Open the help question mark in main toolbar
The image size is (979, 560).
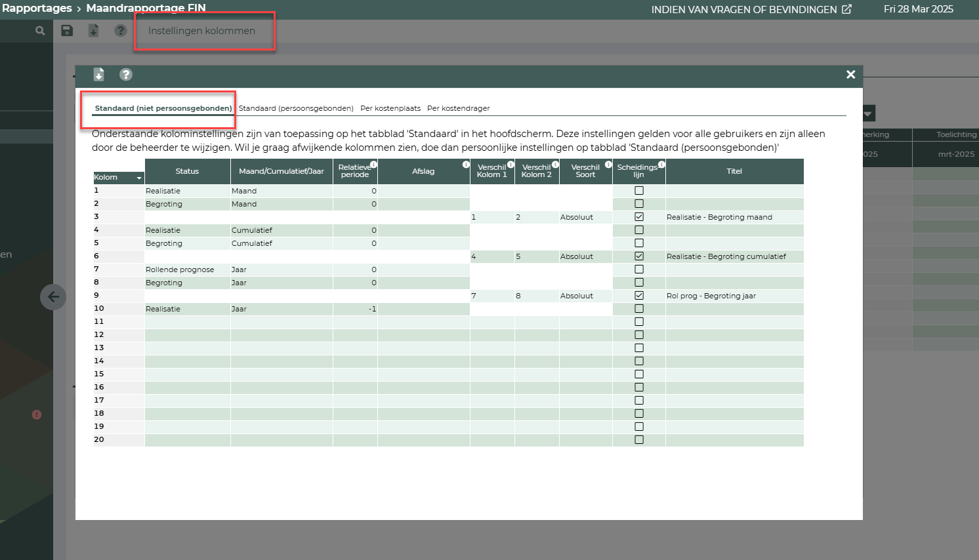(x=121, y=30)
